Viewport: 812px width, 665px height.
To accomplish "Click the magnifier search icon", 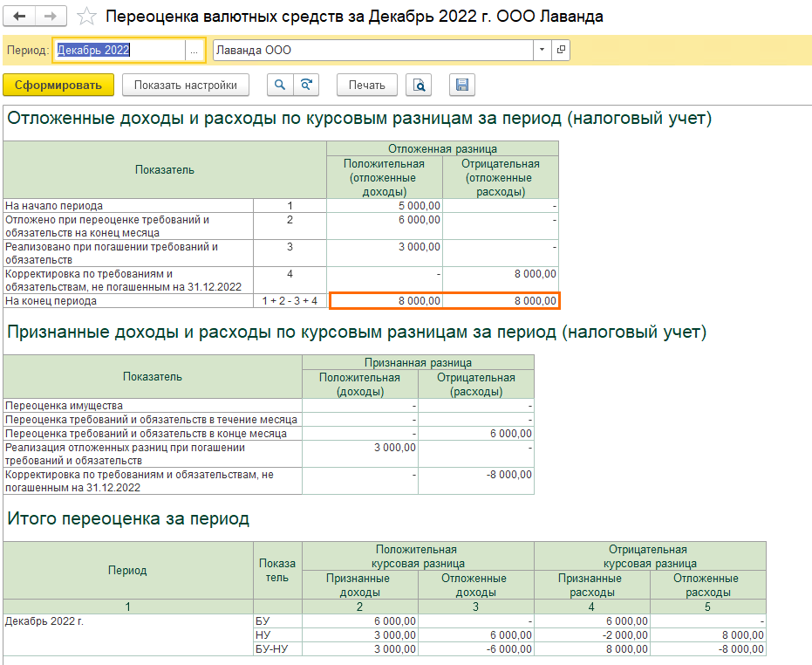I will click(280, 85).
